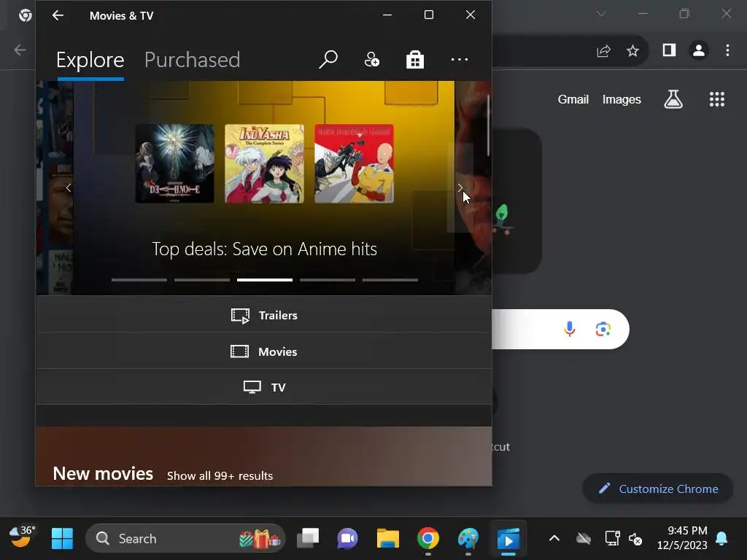
Task: Jump to fourth carousel slide indicator
Action: [328, 280]
